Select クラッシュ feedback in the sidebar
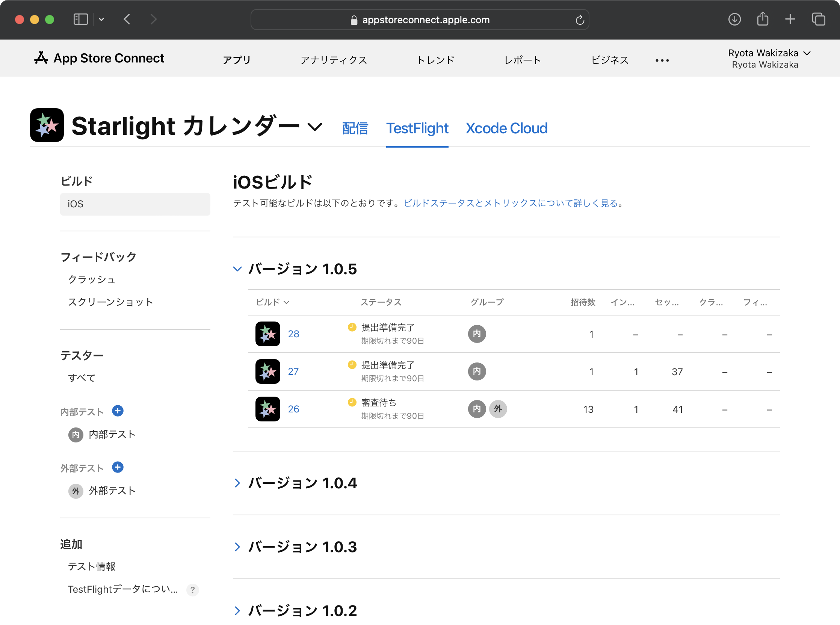Viewport: 840px width, 625px height. pyautogui.click(x=92, y=279)
